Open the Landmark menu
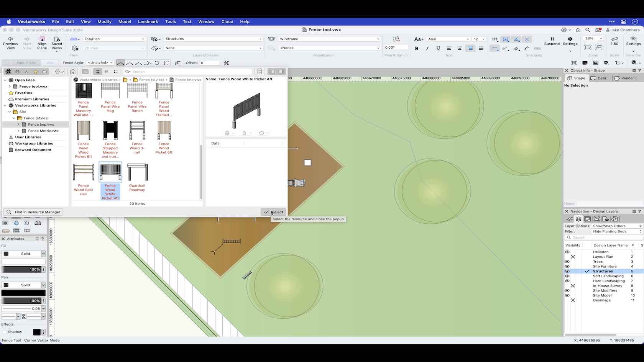The height and width of the screenshot is (362, 644). pyautogui.click(x=148, y=21)
